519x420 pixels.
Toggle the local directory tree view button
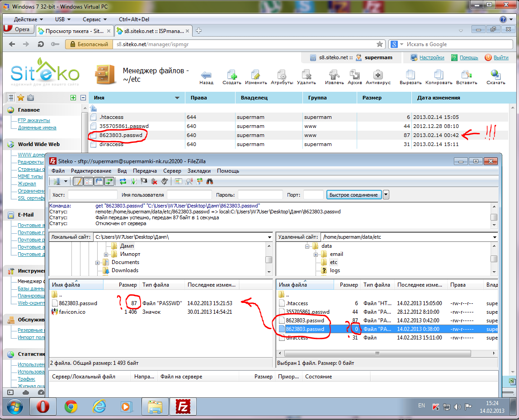coord(89,181)
